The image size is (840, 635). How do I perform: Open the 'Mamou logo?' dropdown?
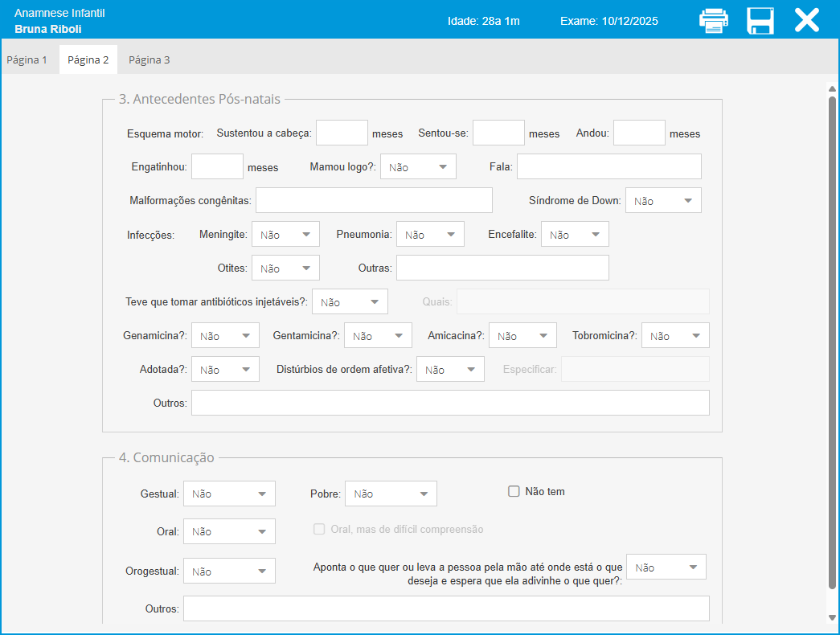(x=418, y=166)
